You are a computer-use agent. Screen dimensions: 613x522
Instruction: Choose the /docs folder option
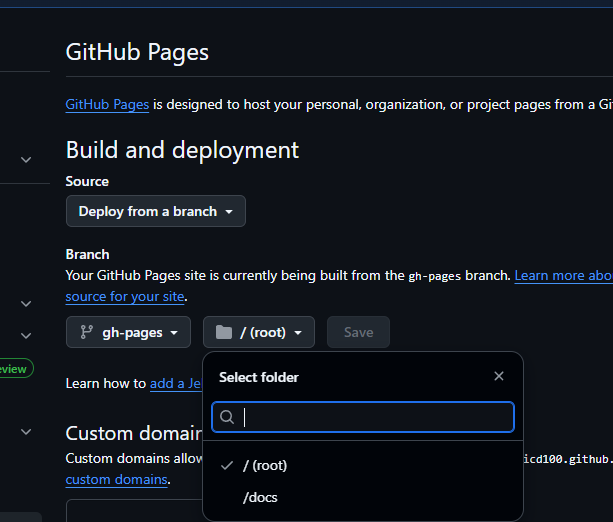click(x=363, y=497)
